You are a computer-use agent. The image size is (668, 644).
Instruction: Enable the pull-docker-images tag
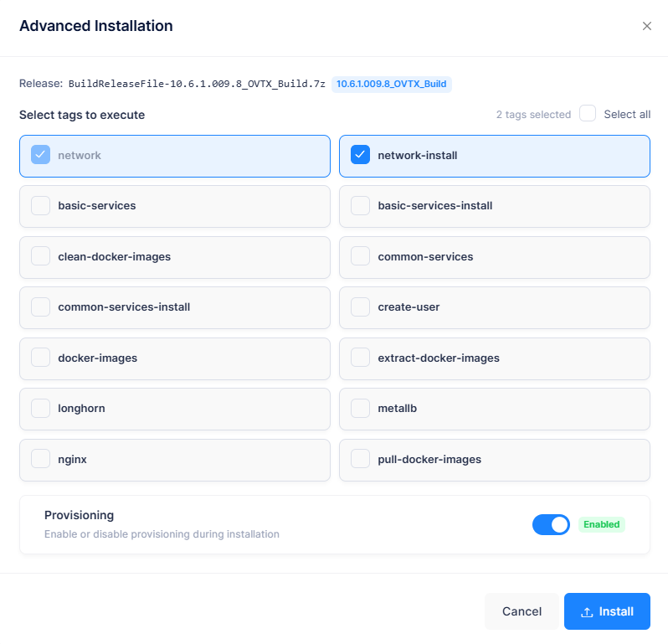tap(494, 461)
